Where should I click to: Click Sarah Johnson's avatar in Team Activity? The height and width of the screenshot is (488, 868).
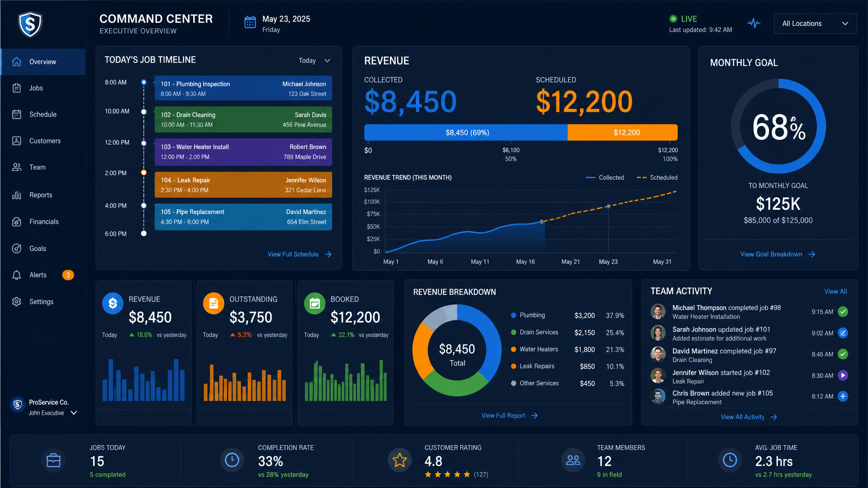pyautogui.click(x=658, y=333)
